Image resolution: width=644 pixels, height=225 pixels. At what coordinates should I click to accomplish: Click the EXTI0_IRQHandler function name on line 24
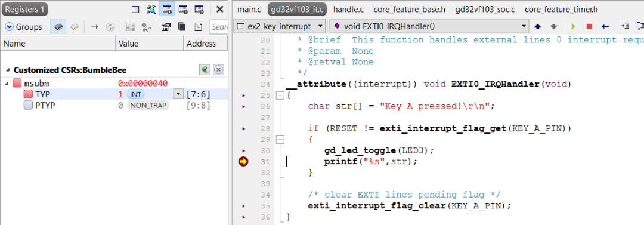(x=495, y=84)
